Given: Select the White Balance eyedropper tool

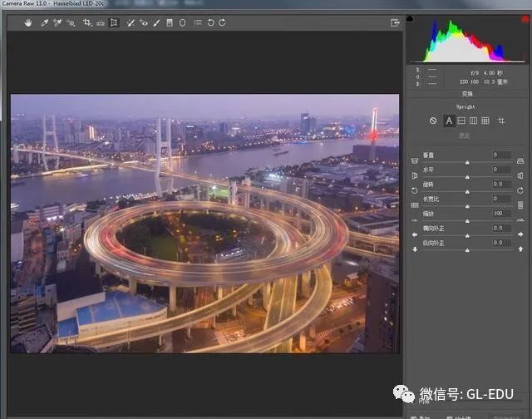Looking at the screenshot, I should click(x=45, y=22).
